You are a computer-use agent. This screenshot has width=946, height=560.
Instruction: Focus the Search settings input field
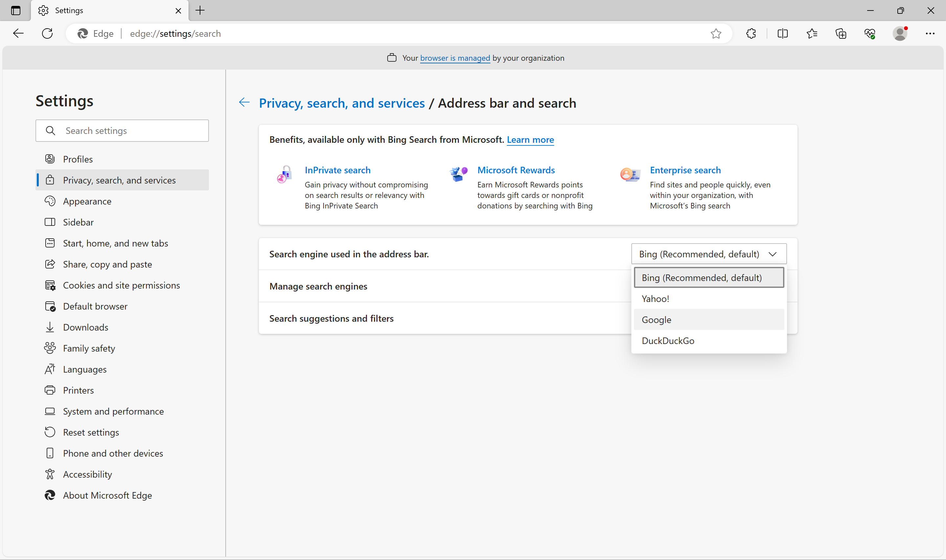tap(122, 131)
